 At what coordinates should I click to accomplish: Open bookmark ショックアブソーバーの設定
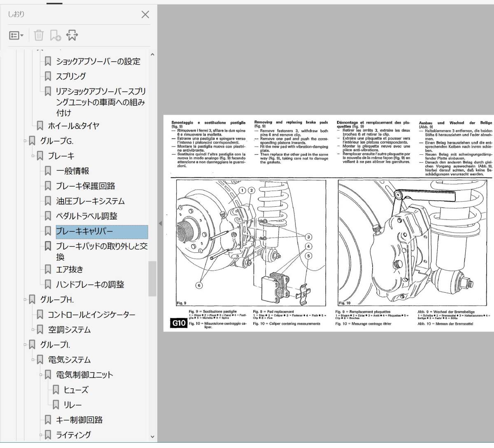(x=98, y=61)
